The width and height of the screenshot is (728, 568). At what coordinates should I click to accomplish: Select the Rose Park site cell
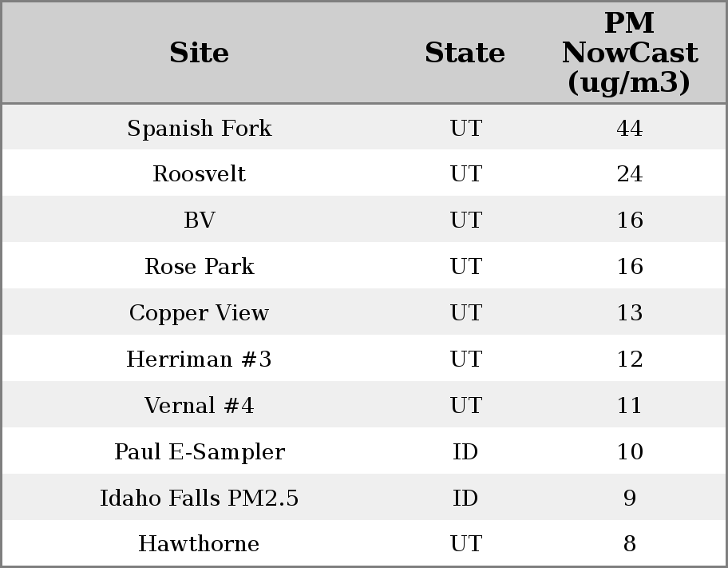(200, 266)
